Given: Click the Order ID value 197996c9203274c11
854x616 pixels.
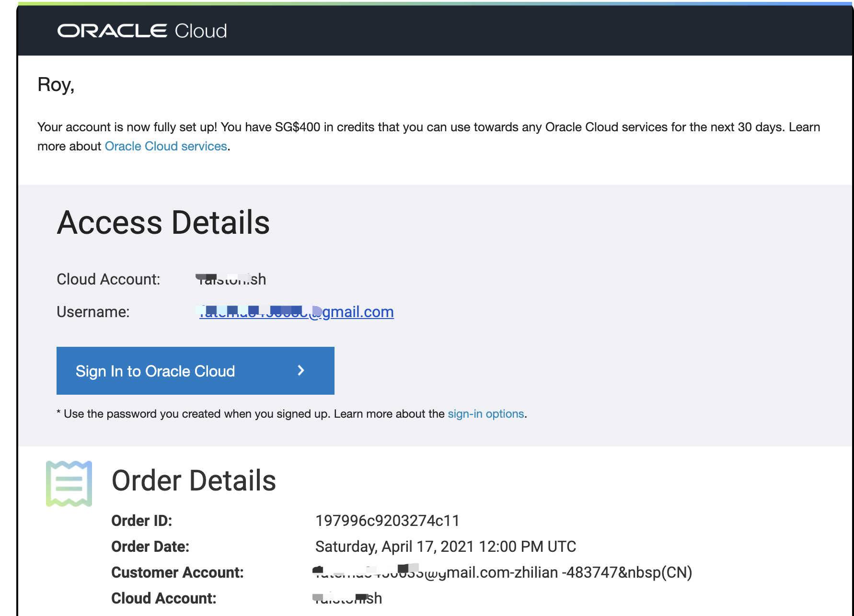Looking at the screenshot, I should point(387,521).
